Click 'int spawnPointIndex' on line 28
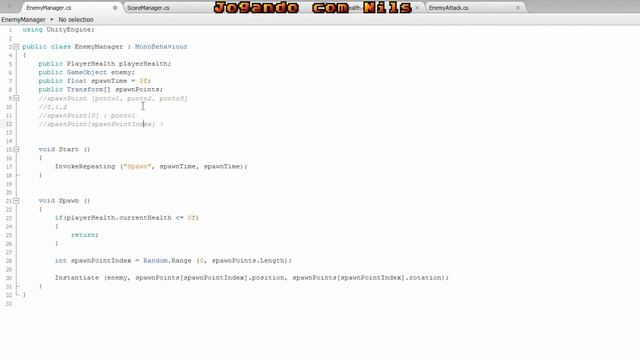Image resolution: width=640 pixels, height=360 pixels. click(93, 261)
